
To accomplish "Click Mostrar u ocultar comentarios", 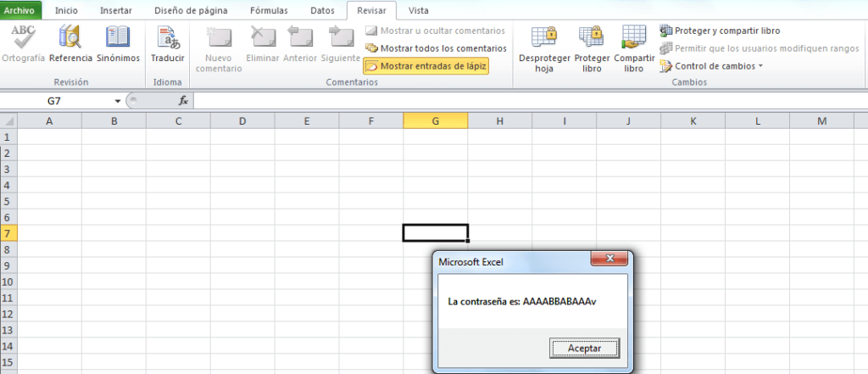I will [435, 31].
